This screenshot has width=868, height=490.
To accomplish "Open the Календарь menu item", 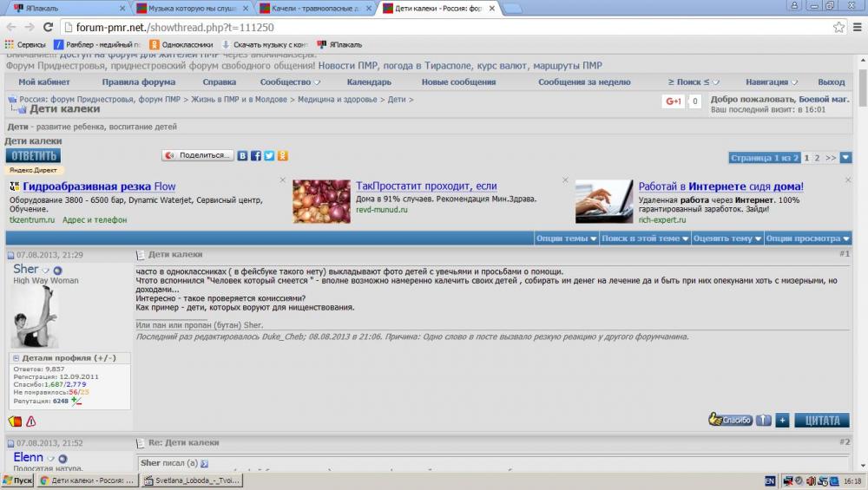I will (x=369, y=82).
